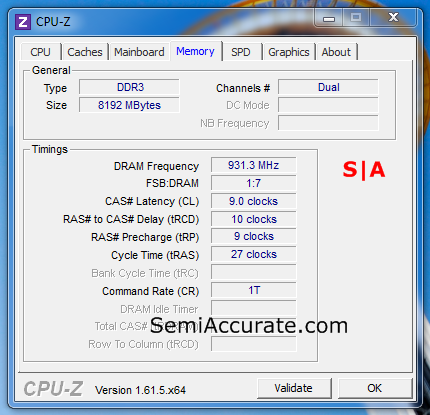Click the CPU-Z purple Z title icon
The width and height of the screenshot is (430, 415).
pos(23,22)
